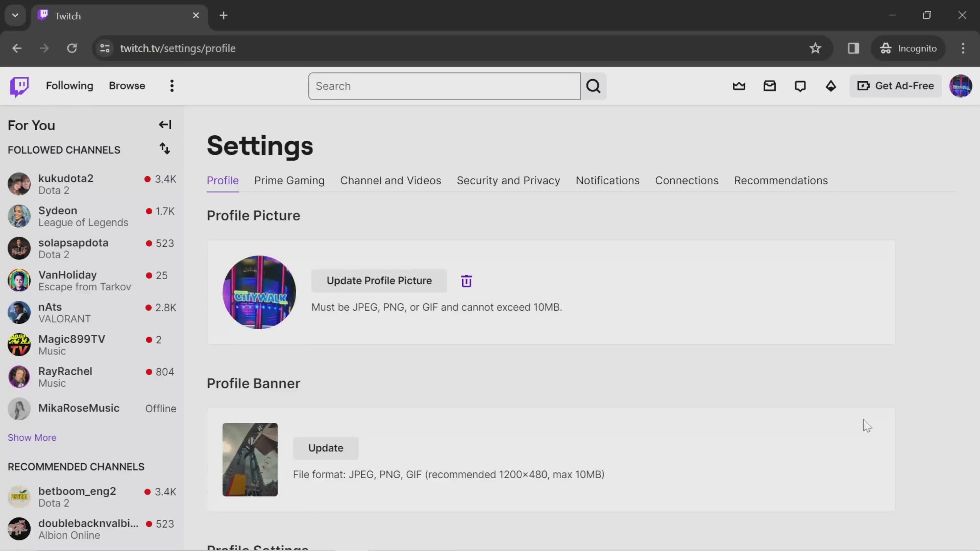Open Chrome three-dot menu
This screenshot has height=551, width=980.
tap(963, 48)
